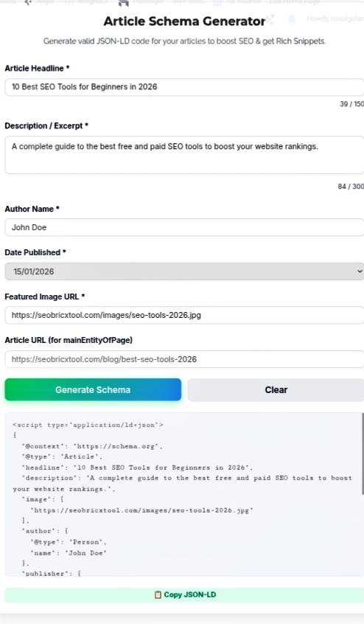Viewport: 364px width, 624px height.
Task: Open the Date Published dropdown
Action: point(184,271)
